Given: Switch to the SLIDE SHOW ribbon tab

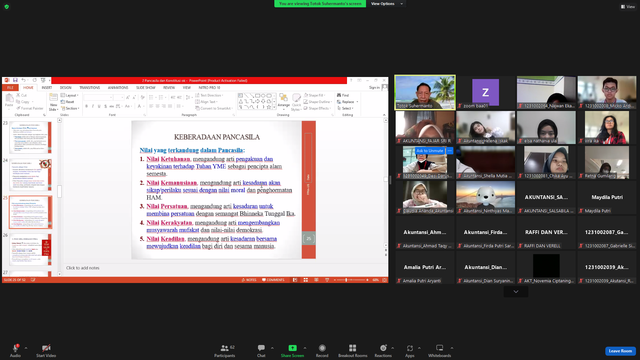Looking at the screenshot, I should 146,87.
